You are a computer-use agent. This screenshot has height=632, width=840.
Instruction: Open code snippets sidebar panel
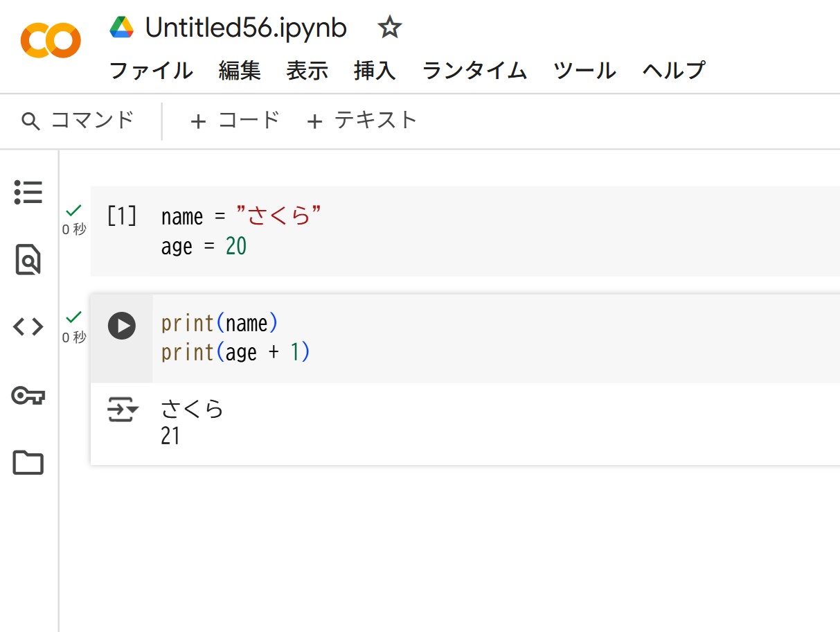[28, 326]
